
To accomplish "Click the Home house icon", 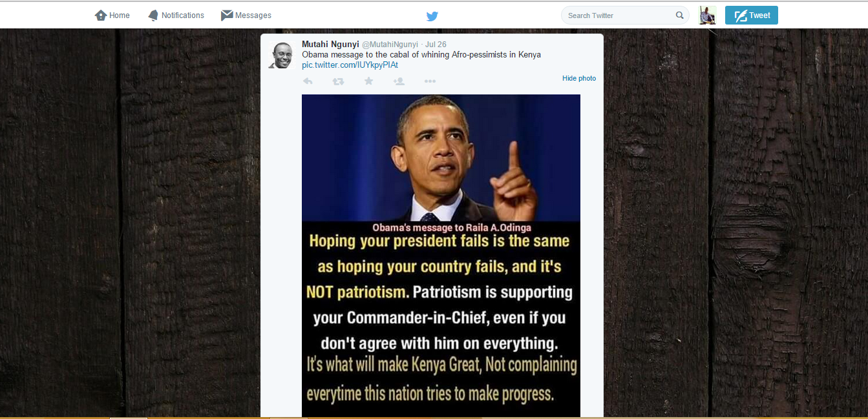I will [x=100, y=15].
